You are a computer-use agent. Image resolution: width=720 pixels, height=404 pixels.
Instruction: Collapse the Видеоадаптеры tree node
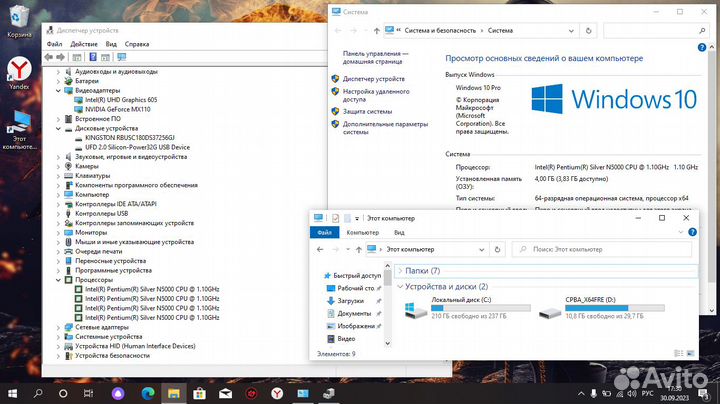[x=58, y=90]
